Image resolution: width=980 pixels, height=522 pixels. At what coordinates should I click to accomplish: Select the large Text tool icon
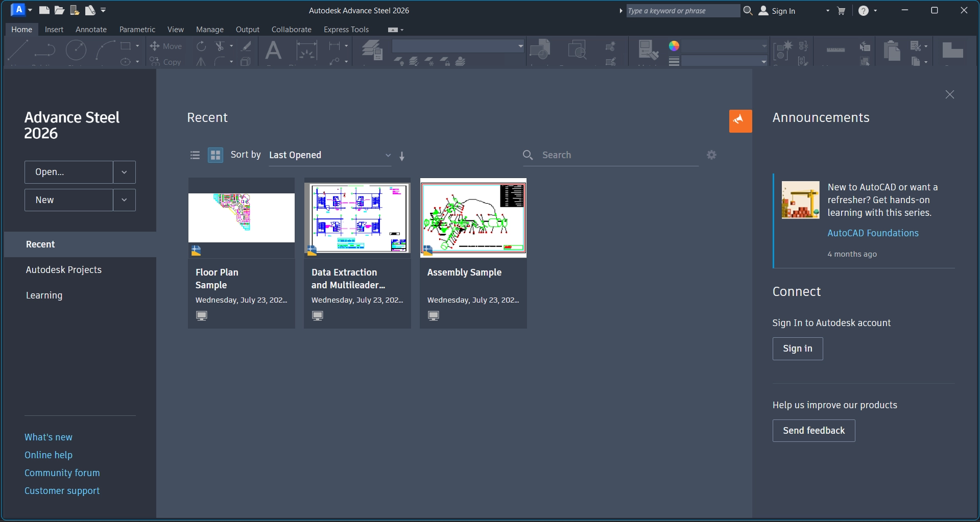coord(274,51)
